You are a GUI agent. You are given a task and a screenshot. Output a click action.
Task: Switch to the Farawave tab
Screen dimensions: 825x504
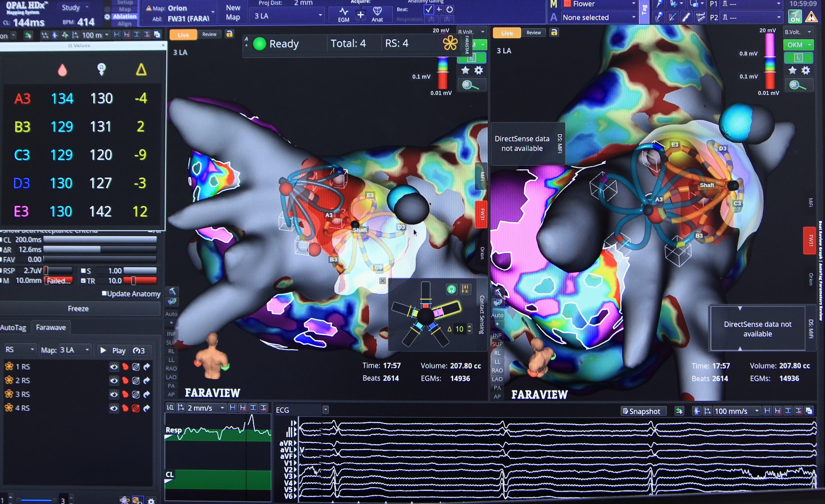[x=51, y=327]
